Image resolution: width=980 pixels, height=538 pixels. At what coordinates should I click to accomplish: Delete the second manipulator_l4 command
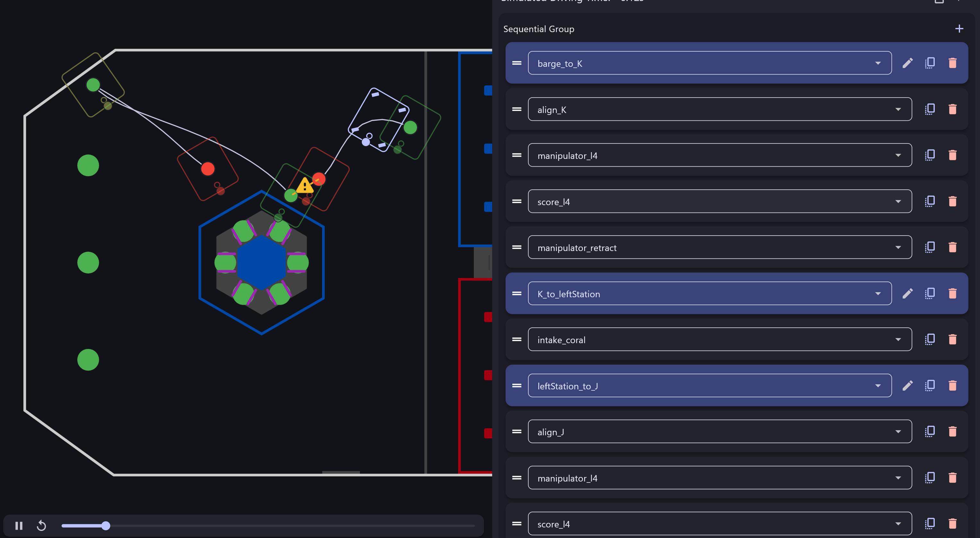952,477
